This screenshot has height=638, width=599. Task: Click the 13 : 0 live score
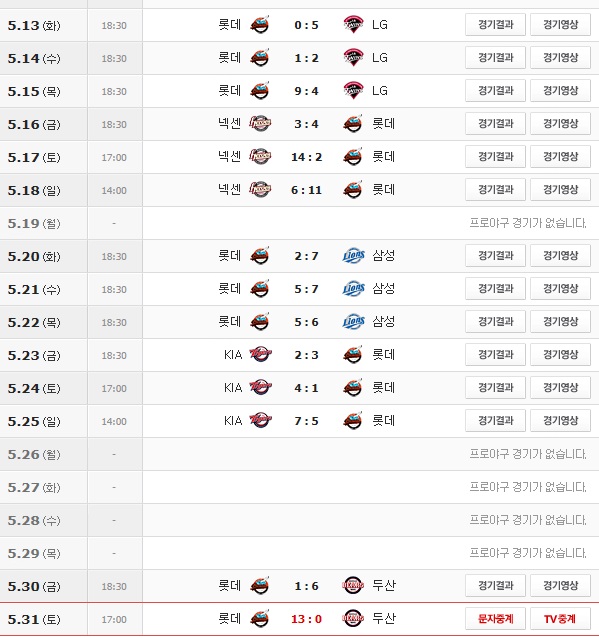coord(306,619)
